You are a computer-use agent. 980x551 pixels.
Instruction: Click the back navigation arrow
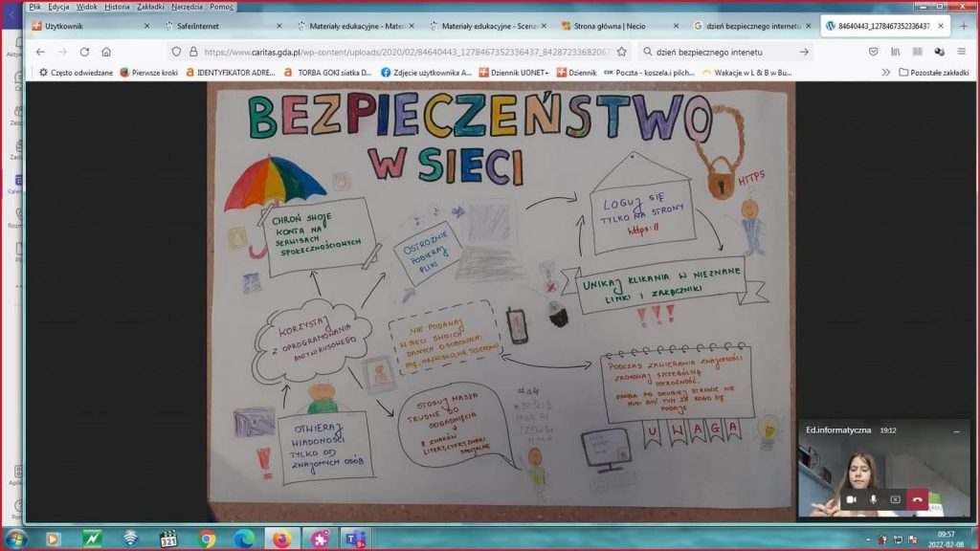click(x=40, y=52)
